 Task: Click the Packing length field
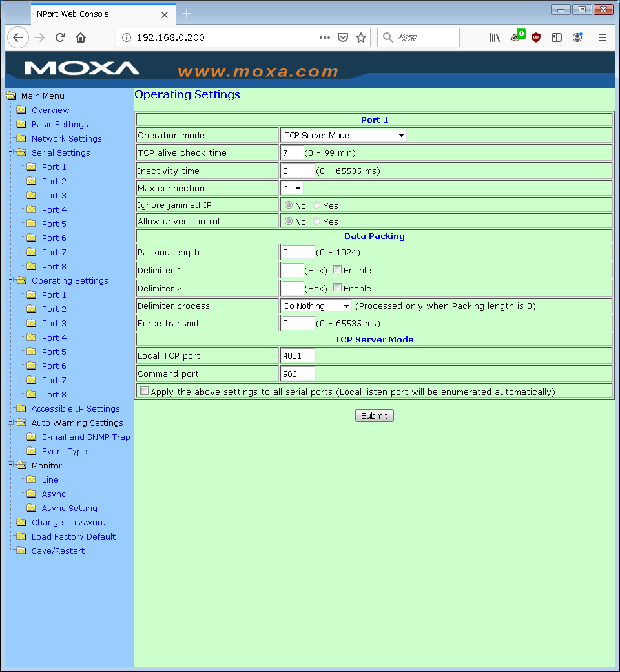[x=298, y=253]
